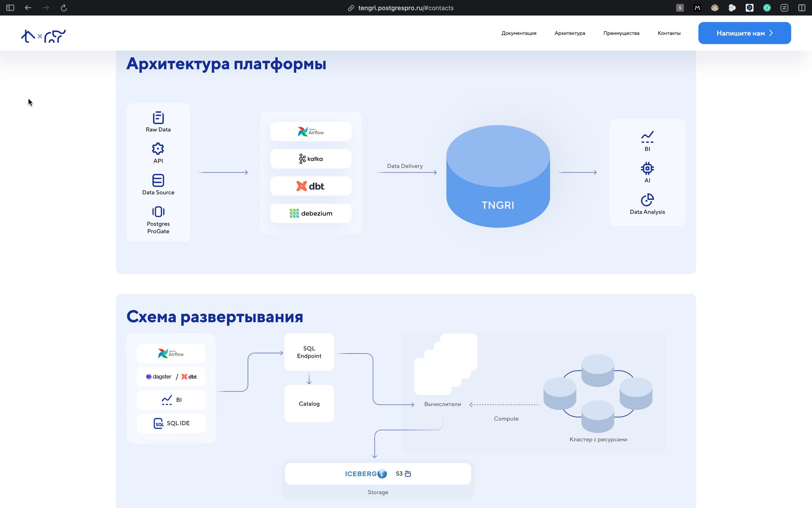The image size is (812, 508).
Task: Open the split view icon at toolbar end
Action: [802, 8]
